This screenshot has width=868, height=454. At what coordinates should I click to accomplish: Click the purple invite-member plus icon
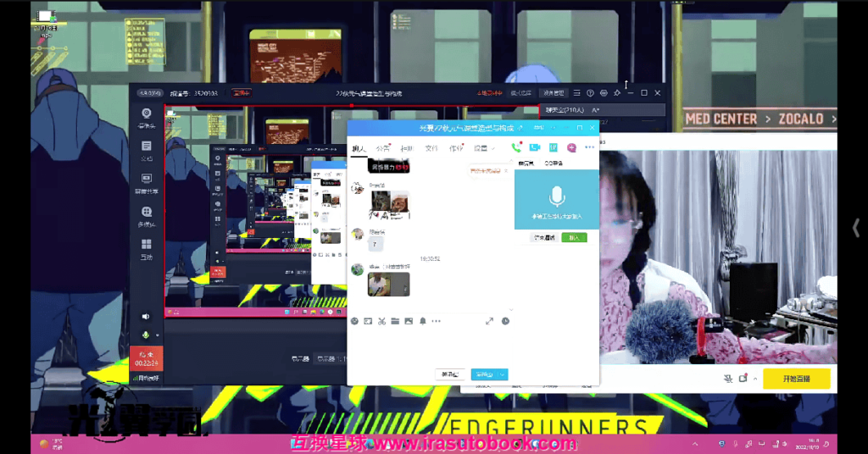(x=571, y=147)
